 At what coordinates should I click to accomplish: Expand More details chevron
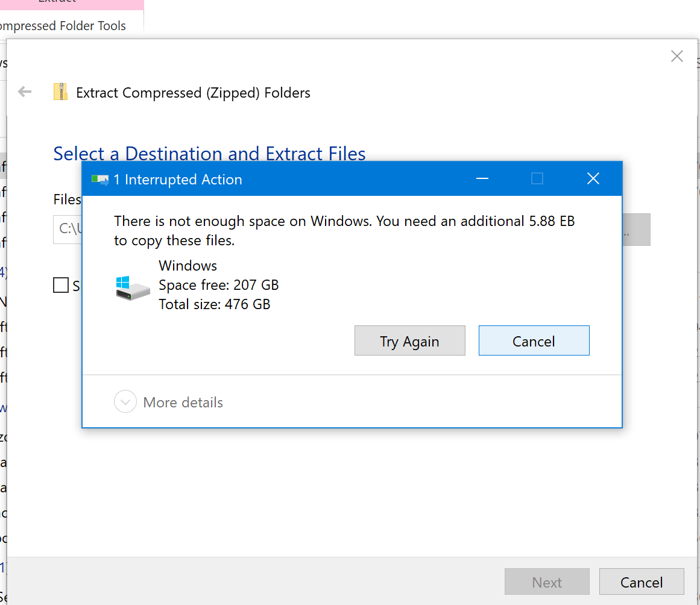click(125, 401)
